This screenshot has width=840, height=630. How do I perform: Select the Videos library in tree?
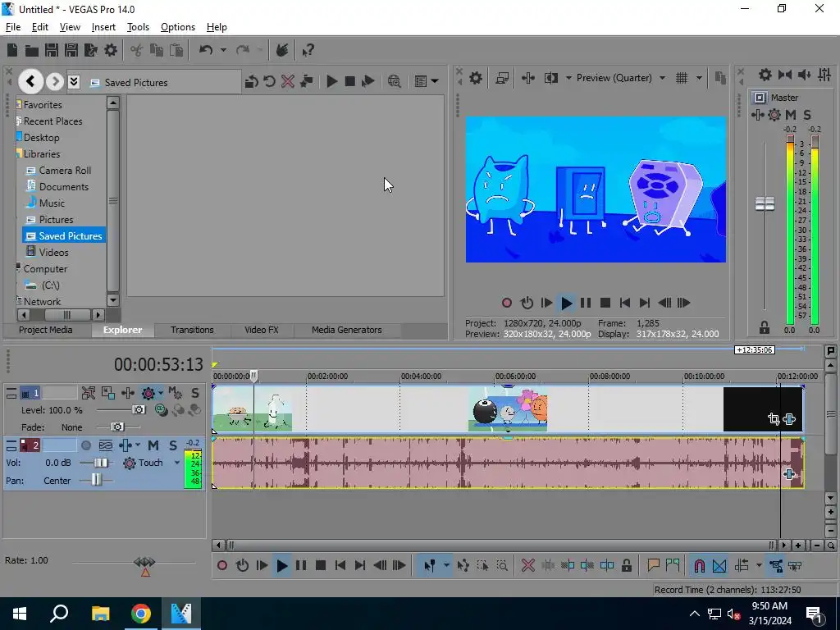(x=53, y=253)
